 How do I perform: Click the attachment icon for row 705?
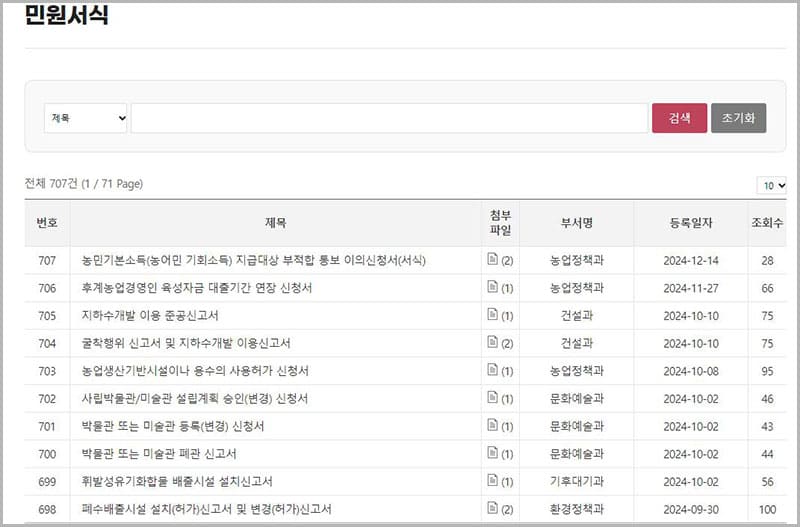tap(492, 315)
